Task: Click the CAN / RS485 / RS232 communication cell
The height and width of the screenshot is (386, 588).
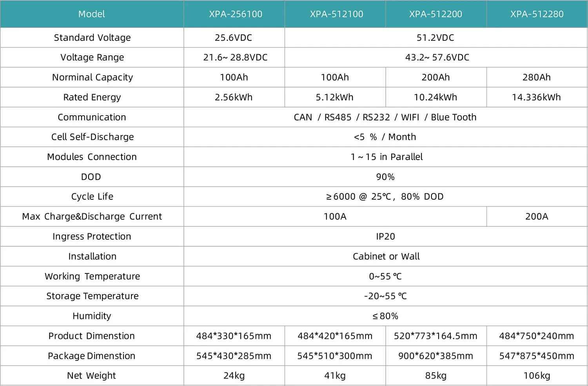Action: [x=385, y=117]
